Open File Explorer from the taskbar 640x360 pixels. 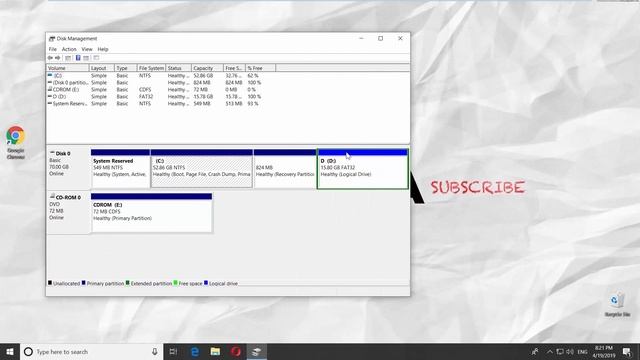tap(215, 351)
